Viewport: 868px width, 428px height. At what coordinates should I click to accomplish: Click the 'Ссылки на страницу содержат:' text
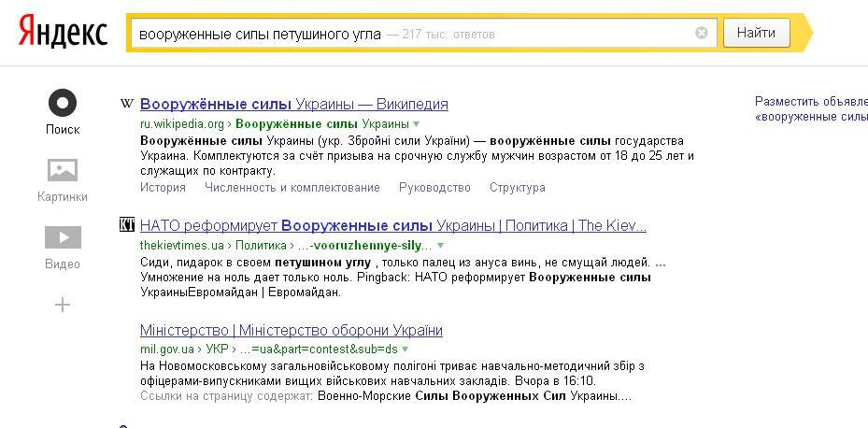[x=227, y=396]
